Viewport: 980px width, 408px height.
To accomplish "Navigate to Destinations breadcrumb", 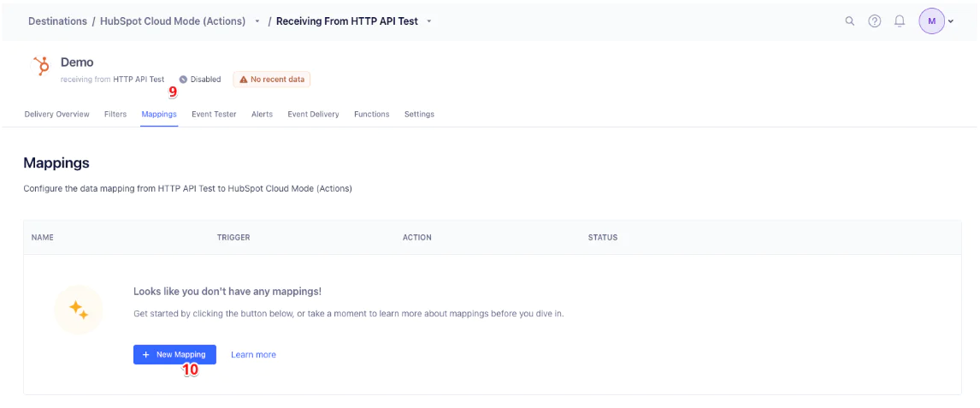I will [57, 21].
